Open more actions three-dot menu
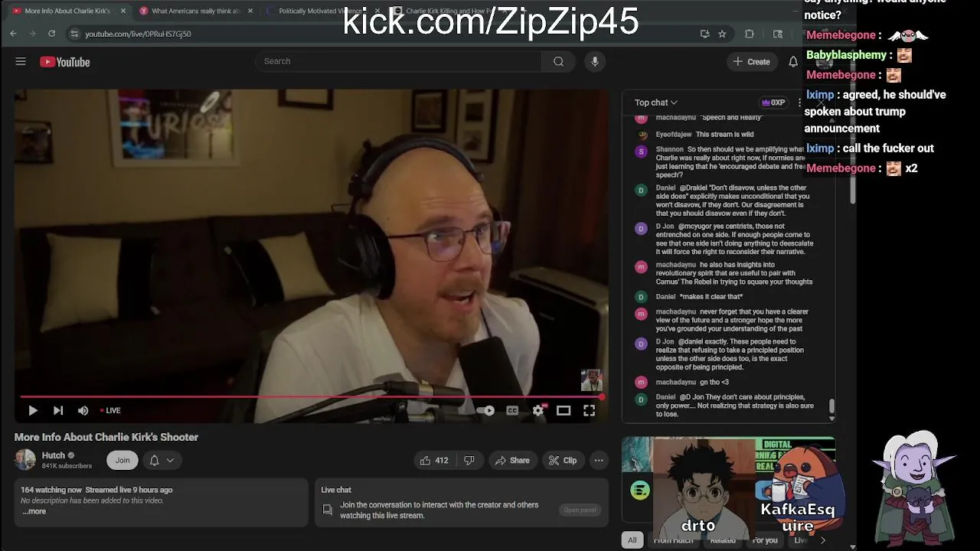The image size is (980, 551). click(599, 460)
